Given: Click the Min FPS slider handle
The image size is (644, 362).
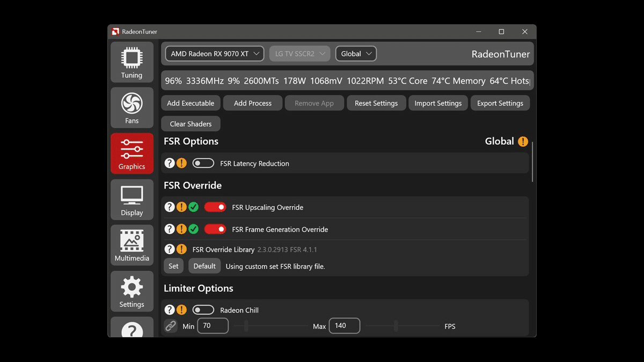Looking at the screenshot, I should pos(246,326).
